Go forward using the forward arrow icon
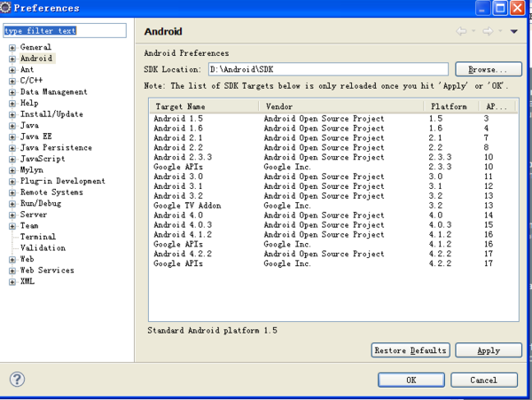532x400 pixels. click(488, 31)
